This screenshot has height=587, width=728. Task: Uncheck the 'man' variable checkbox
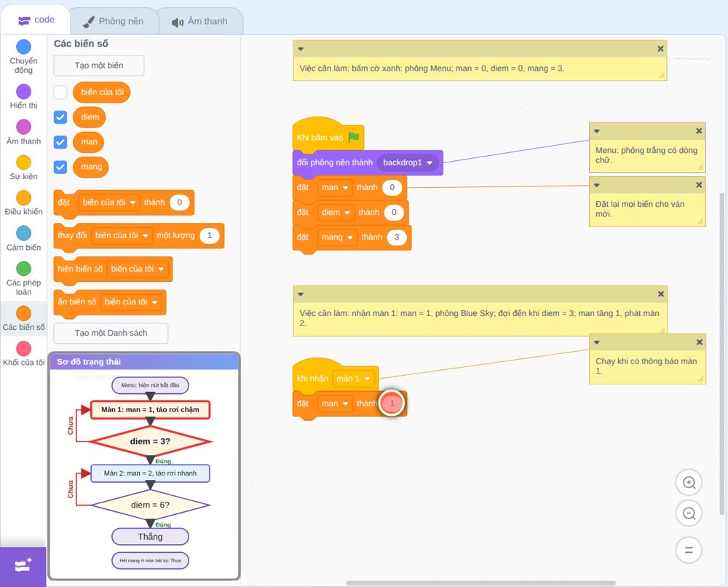click(x=60, y=142)
